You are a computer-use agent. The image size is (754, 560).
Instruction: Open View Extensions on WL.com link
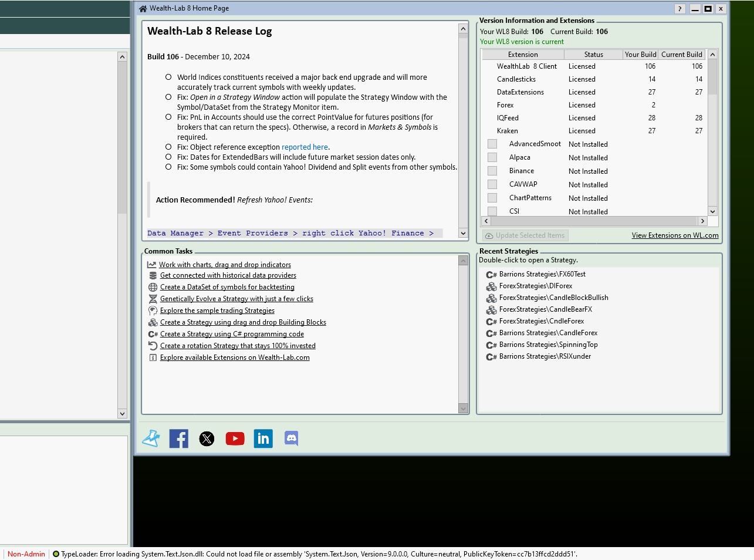coord(675,235)
